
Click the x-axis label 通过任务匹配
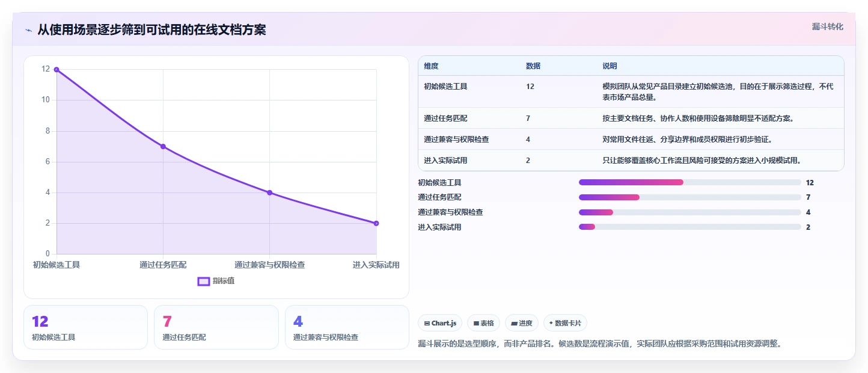click(x=163, y=265)
